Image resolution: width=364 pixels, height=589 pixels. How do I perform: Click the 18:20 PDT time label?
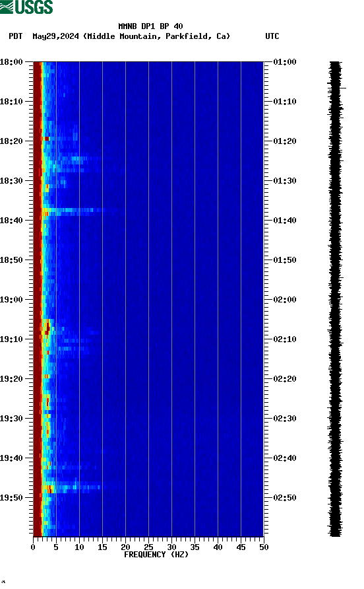coord(11,141)
